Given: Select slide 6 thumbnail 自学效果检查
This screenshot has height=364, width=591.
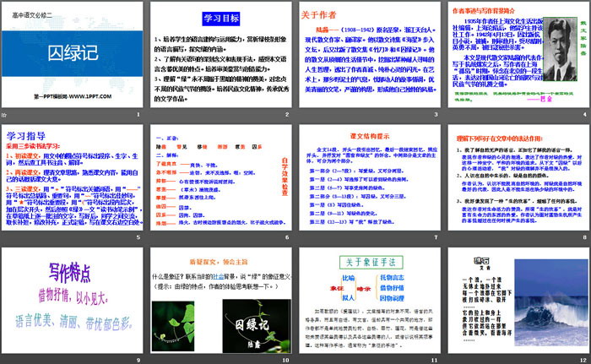Looking at the screenshot, I should coord(221,177).
